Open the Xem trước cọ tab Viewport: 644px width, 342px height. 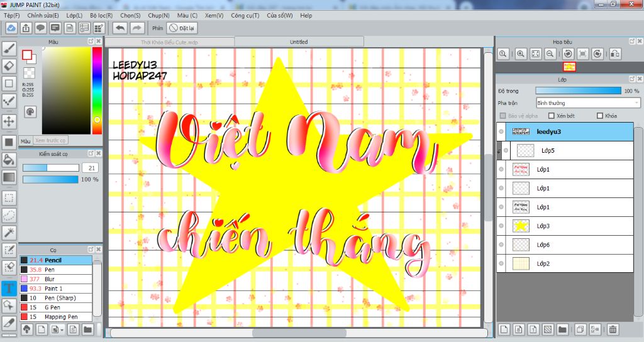50,140
